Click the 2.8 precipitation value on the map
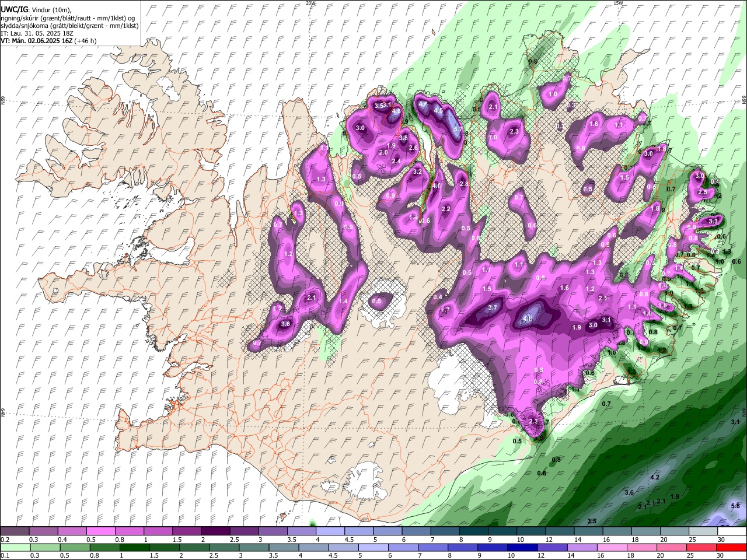This screenshot has width=747, height=560. click(x=464, y=184)
